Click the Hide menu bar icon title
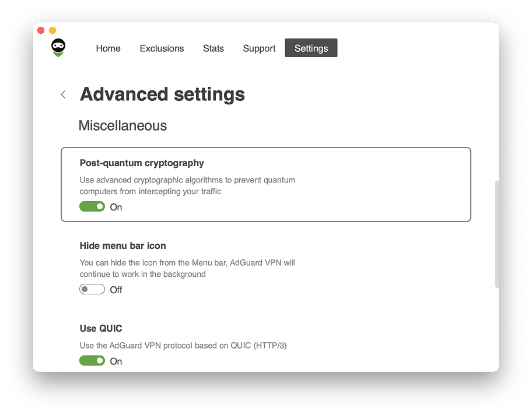532x415 pixels. click(123, 246)
